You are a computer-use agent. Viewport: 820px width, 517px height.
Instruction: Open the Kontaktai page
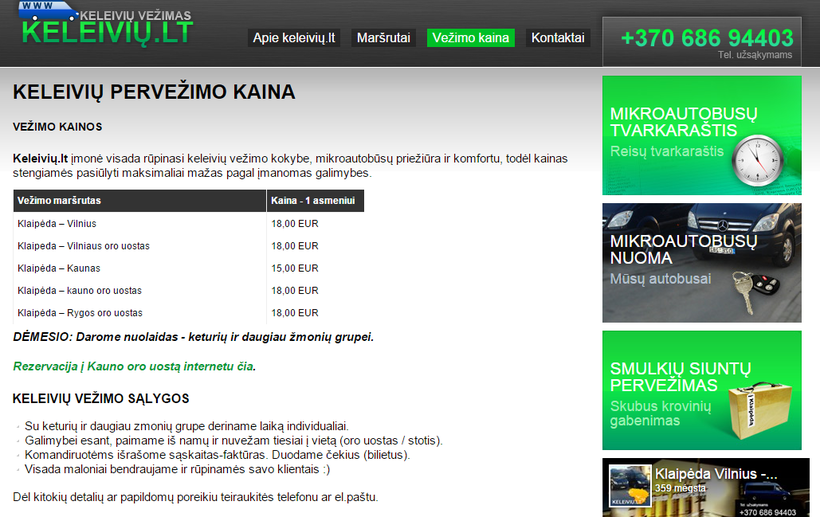(557, 38)
